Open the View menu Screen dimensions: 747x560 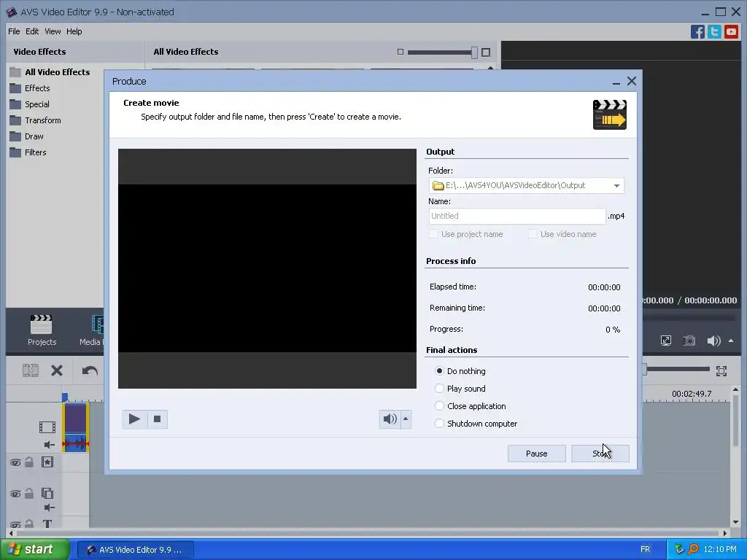[53, 31]
